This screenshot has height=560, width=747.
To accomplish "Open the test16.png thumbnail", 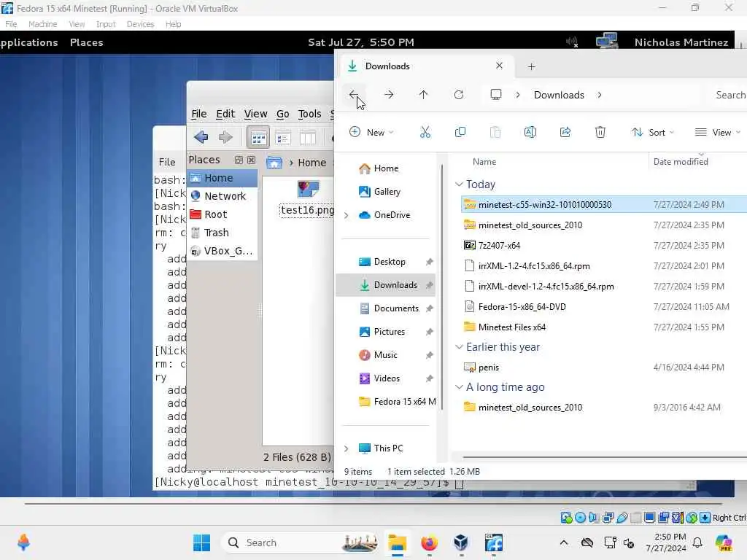I will [x=308, y=190].
